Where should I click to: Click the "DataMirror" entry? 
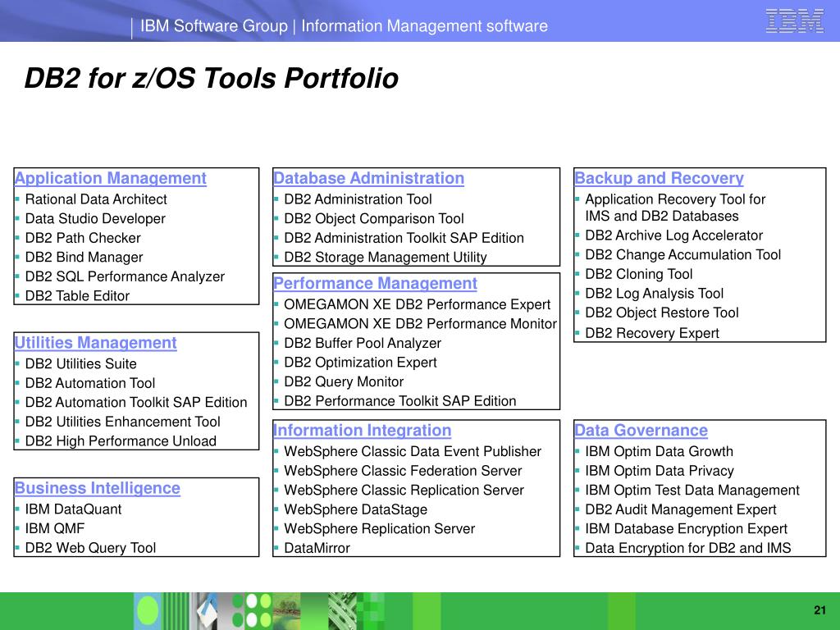coord(317,548)
